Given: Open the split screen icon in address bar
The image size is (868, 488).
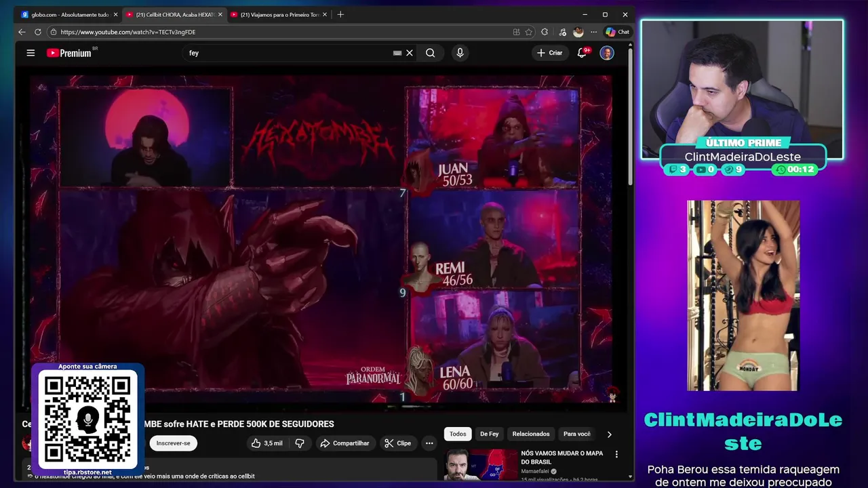Looking at the screenshot, I should (517, 32).
